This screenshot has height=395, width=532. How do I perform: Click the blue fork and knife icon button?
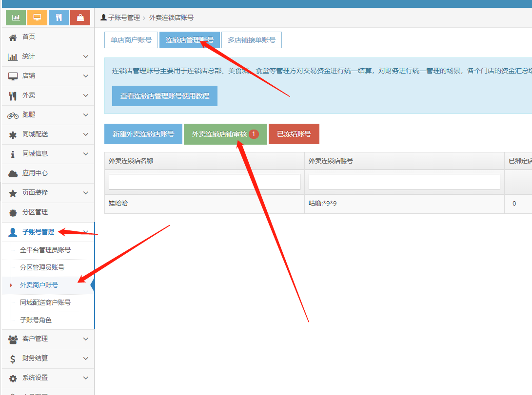click(x=59, y=18)
